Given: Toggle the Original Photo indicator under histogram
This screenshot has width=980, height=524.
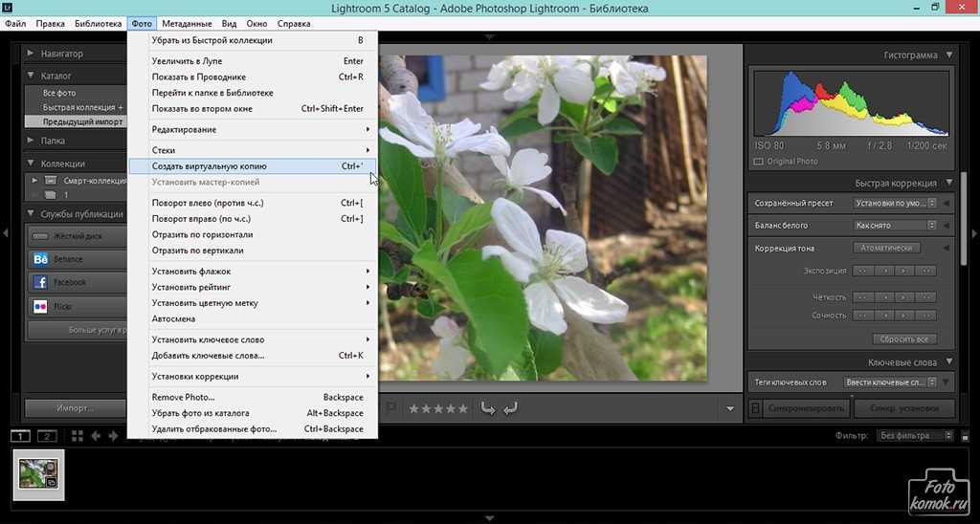Looking at the screenshot, I should tap(759, 162).
